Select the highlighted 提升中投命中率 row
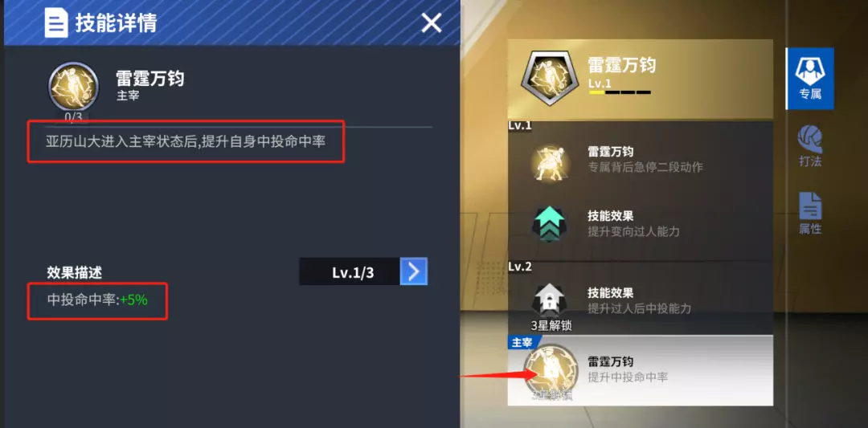 click(640, 370)
